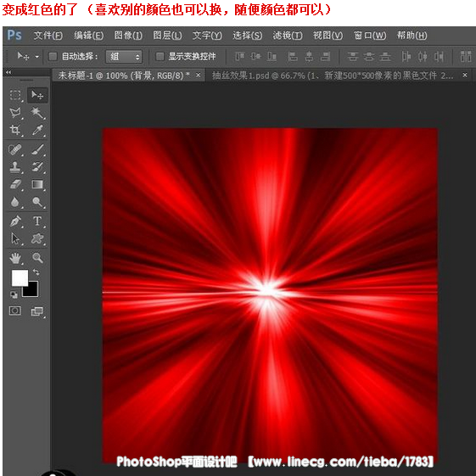The height and width of the screenshot is (476, 476).
Task: Open the 编辑(E) menu
Action: tap(88, 36)
